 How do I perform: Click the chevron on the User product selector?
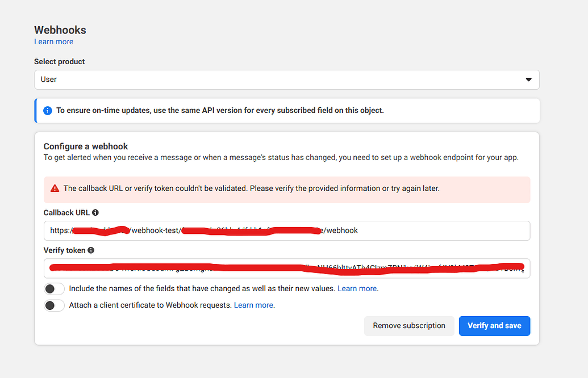point(528,79)
